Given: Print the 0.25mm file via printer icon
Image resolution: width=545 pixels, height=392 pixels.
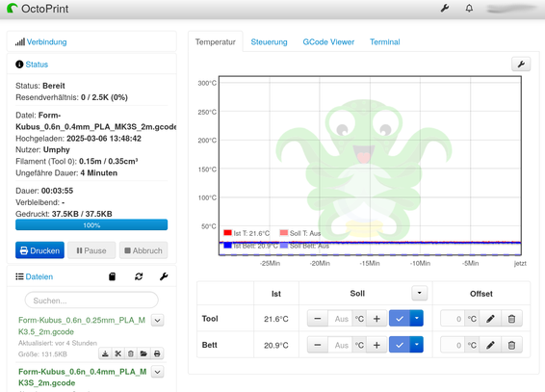Looking at the screenshot, I should (x=157, y=353).
